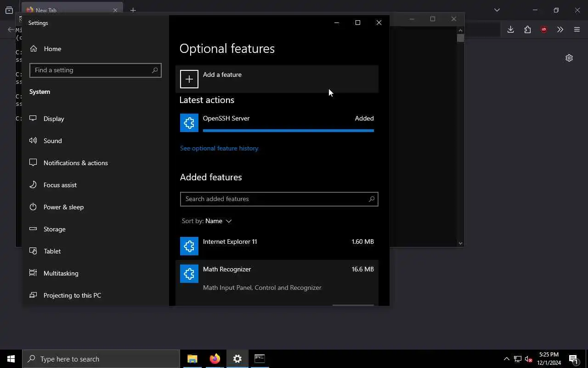Open Display settings

point(95,119)
